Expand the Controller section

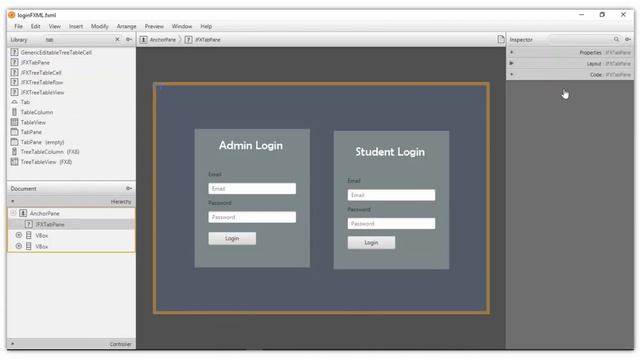(12, 344)
